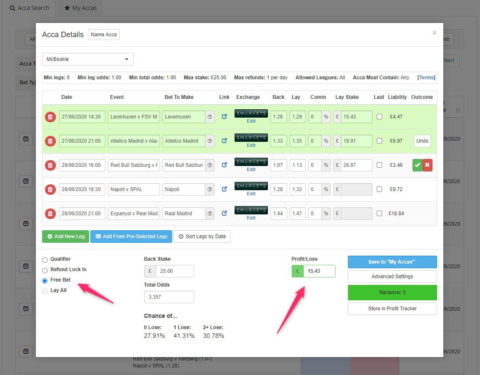Select the Qualifier radio option
The height and width of the screenshot is (375, 480).
(45, 260)
